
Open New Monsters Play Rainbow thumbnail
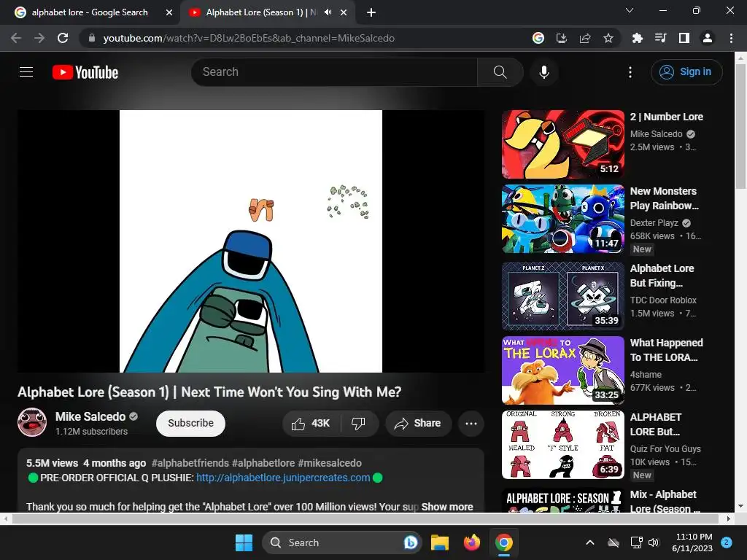click(562, 219)
